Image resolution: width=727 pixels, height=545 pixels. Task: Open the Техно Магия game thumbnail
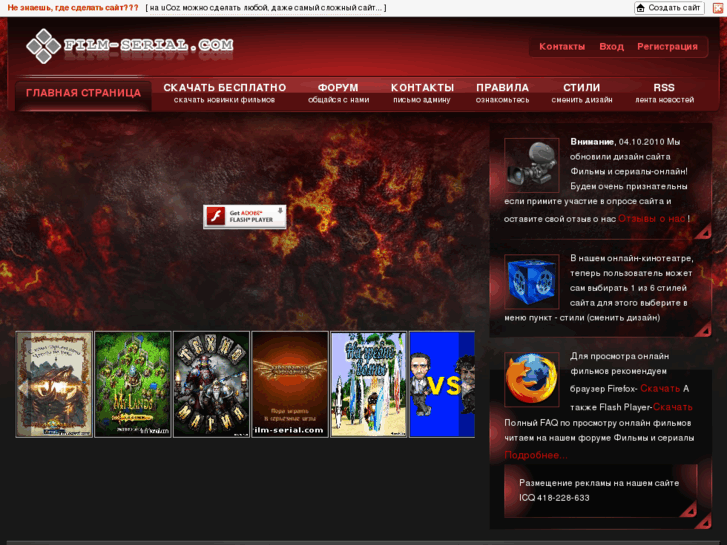coord(211,384)
